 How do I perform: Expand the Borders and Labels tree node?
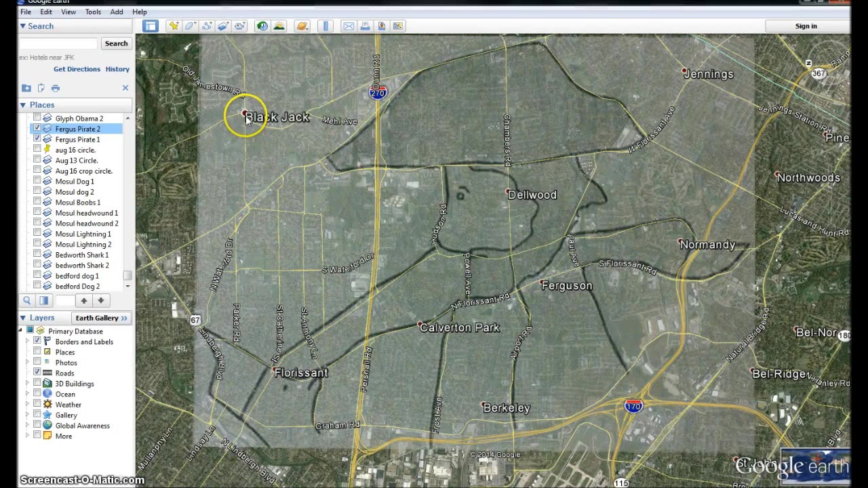[x=28, y=342]
